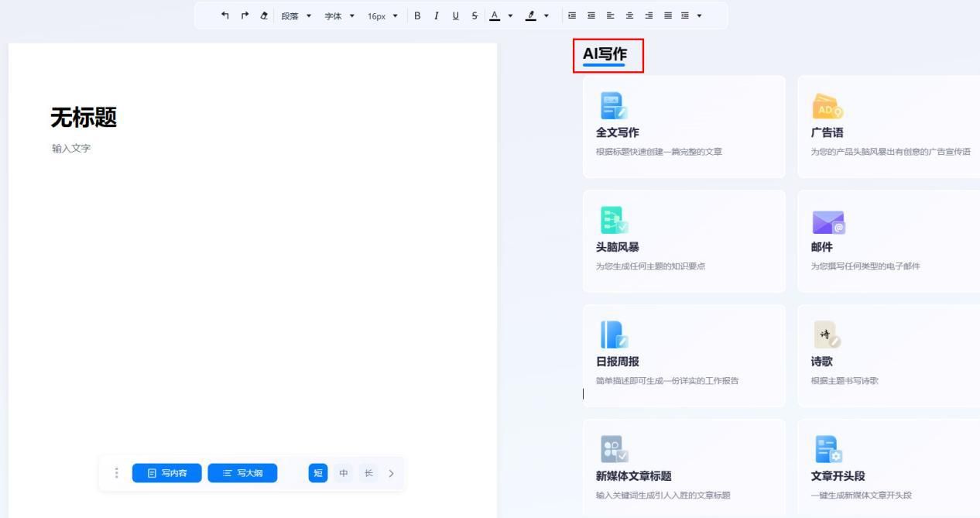The width and height of the screenshot is (980, 518).
Task: Open the 全文写作 card title
Action: pos(618,132)
